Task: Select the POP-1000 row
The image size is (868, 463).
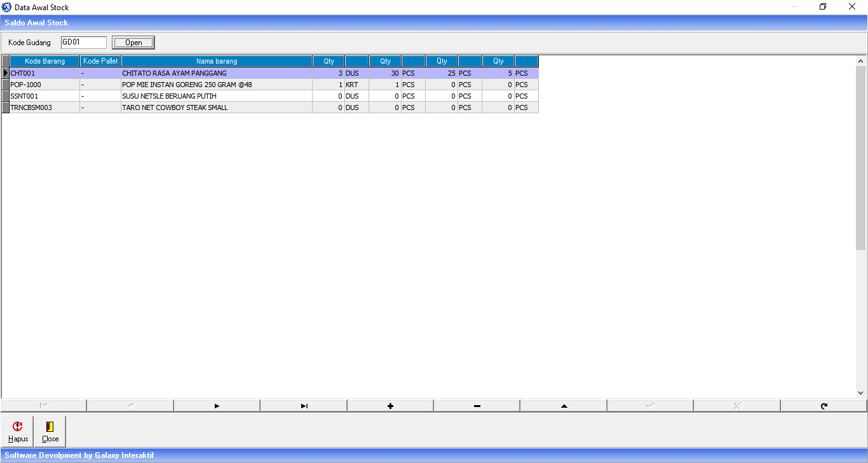Action: point(44,85)
